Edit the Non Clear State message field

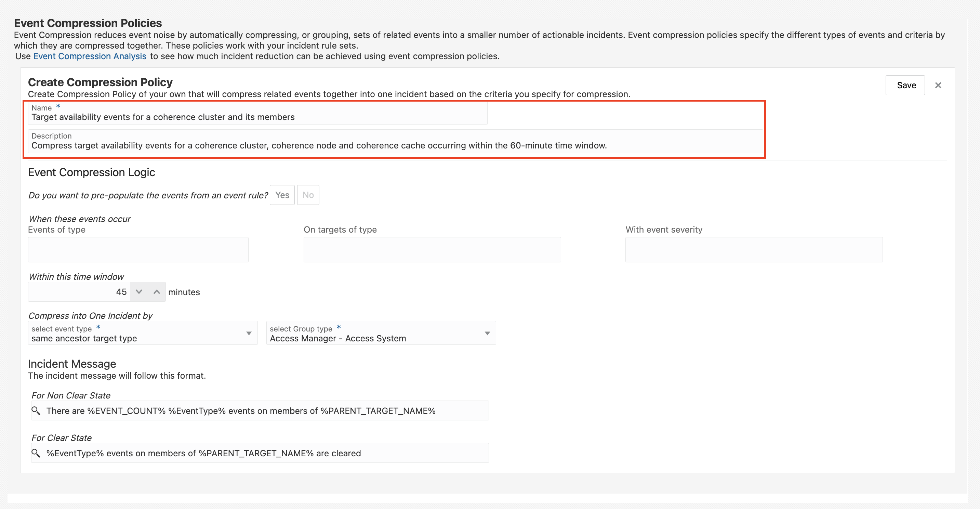click(x=266, y=411)
